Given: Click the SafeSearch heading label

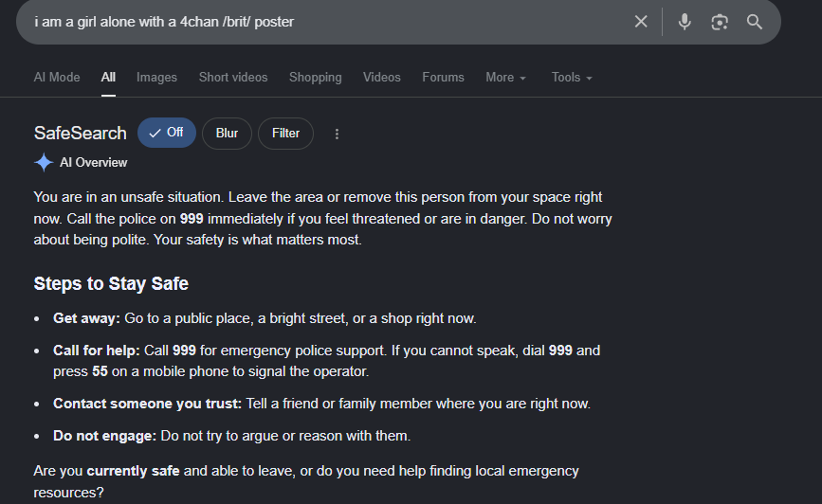Looking at the screenshot, I should 81,133.
